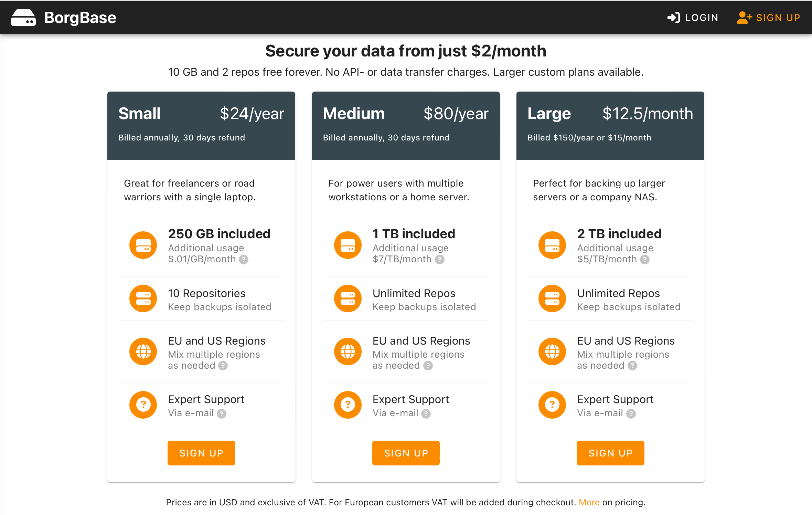The height and width of the screenshot is (515, 812).
Task: Click the Small plan storage disk icon
Action: pos(143,245)
